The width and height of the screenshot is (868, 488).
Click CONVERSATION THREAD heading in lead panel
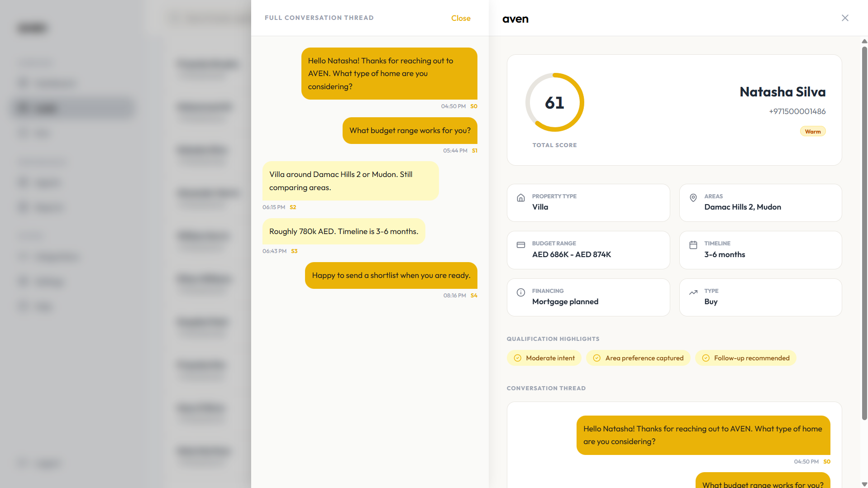(546, 388)
